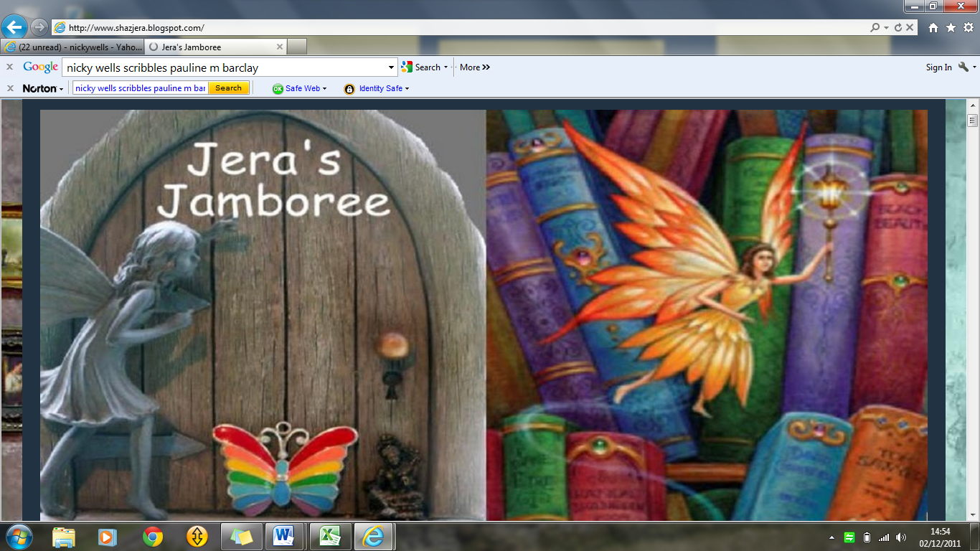The image size is (980, 551).
Task: Click Sign In on the Google toolbar
Action: pyautogui.click(x=938, y=67)
